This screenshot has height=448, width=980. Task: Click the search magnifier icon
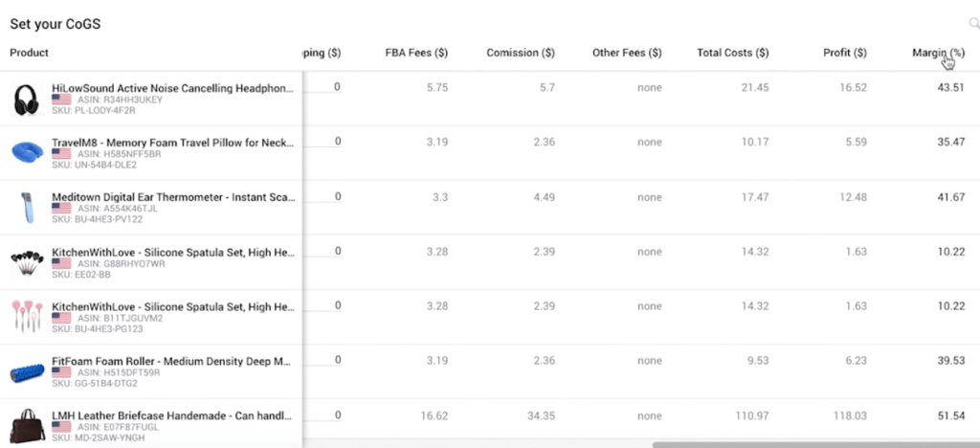(x=973, y=24)
